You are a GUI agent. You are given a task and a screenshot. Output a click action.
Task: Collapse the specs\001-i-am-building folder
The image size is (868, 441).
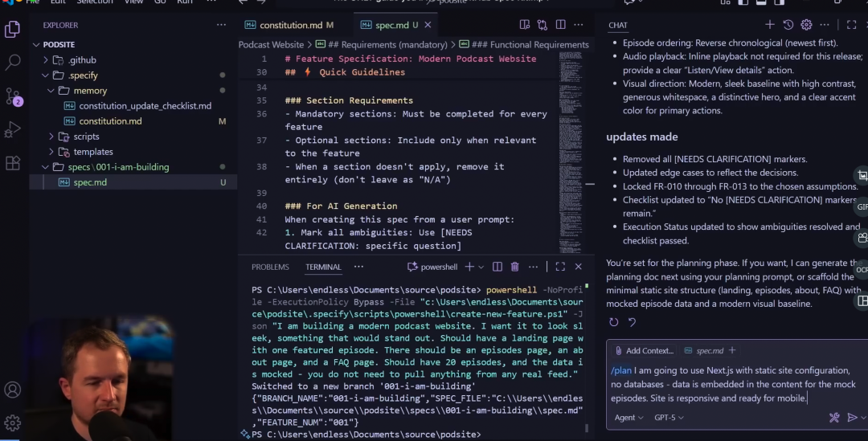click(45, 167)
